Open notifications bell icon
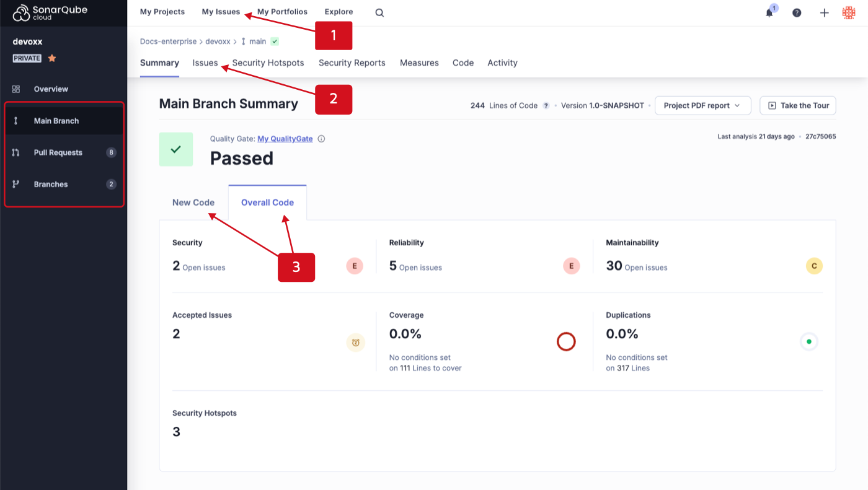 point(769,12)
